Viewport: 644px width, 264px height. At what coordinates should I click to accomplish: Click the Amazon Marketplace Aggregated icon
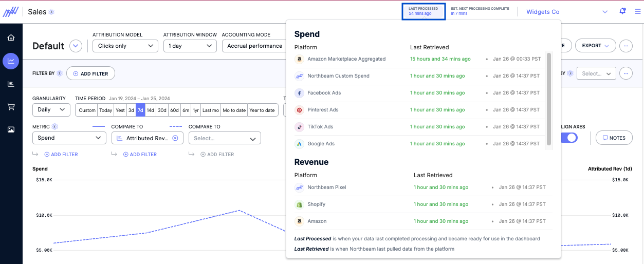coord(299,59)
